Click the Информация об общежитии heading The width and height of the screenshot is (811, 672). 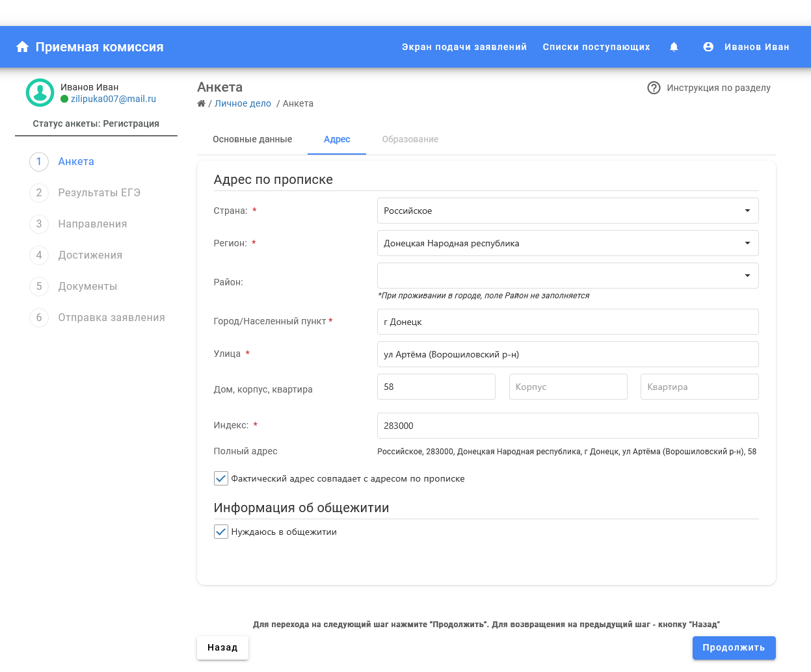(301, 508)
